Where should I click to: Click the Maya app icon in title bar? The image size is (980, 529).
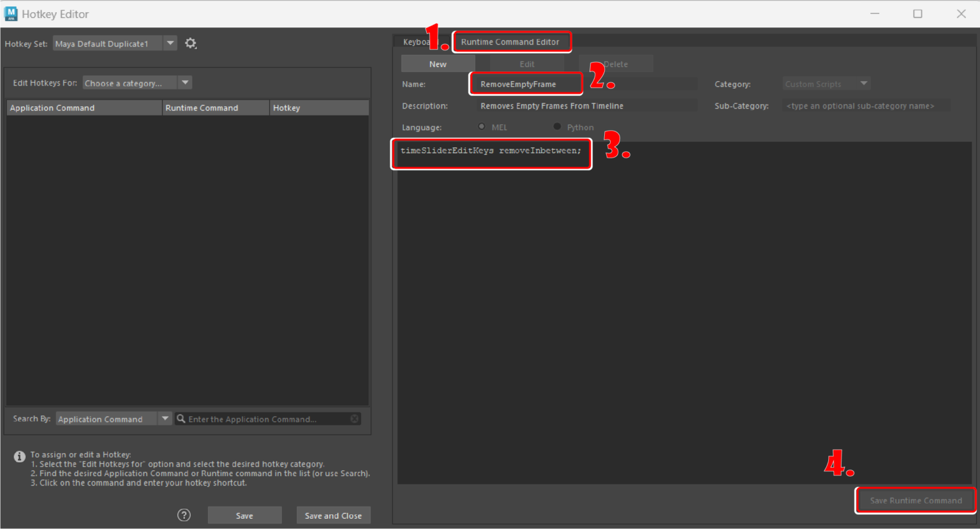tap(11, 13)
